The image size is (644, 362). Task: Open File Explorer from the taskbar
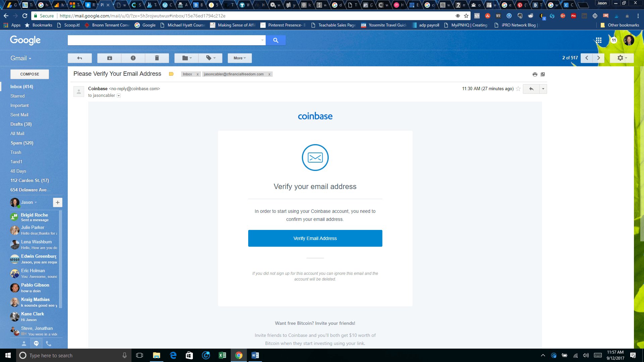[x=157, y=355]
